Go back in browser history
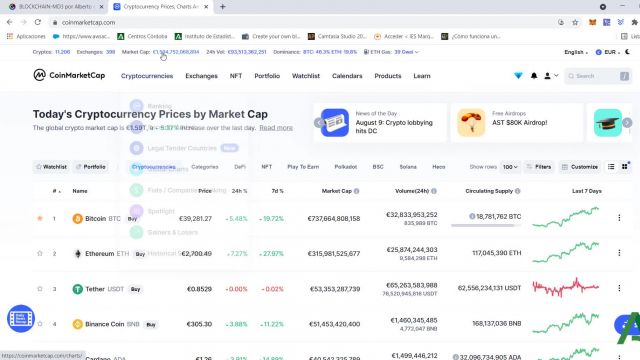Screen dimensions: 640x360 pos(9,22)
